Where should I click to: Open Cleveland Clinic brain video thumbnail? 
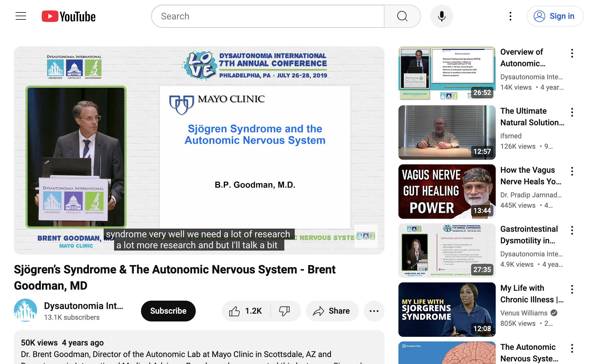(447, 353)
